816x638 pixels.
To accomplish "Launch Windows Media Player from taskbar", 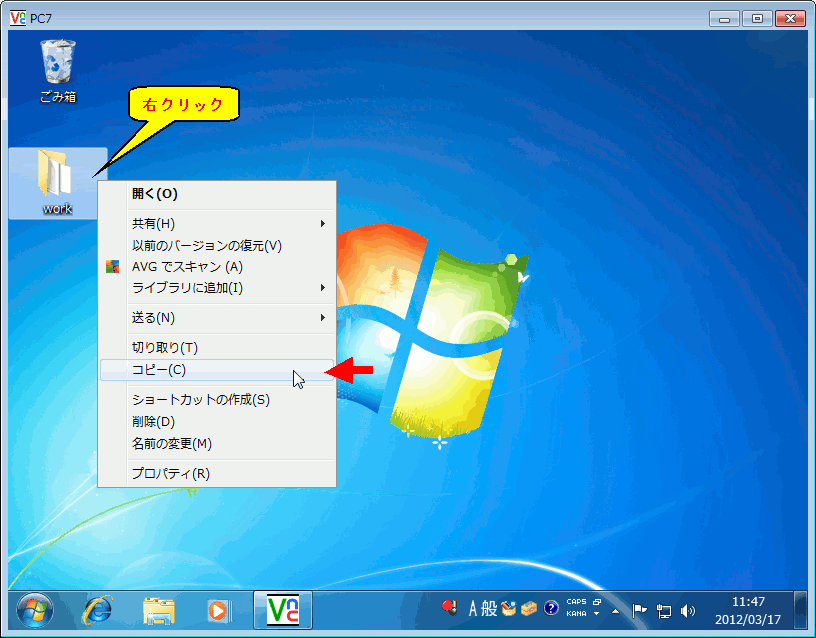I will (x=217, y=609).
